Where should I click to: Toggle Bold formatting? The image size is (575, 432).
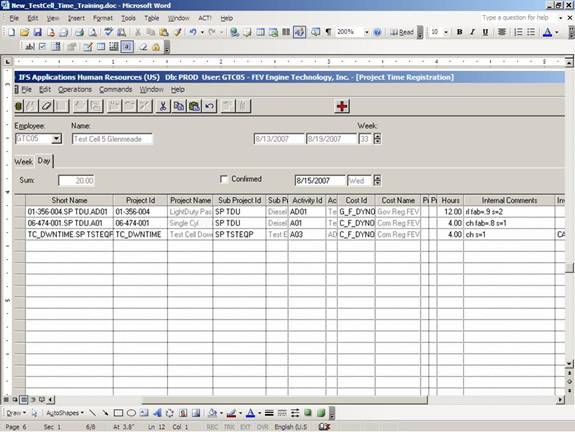click(x=459, y=32)
